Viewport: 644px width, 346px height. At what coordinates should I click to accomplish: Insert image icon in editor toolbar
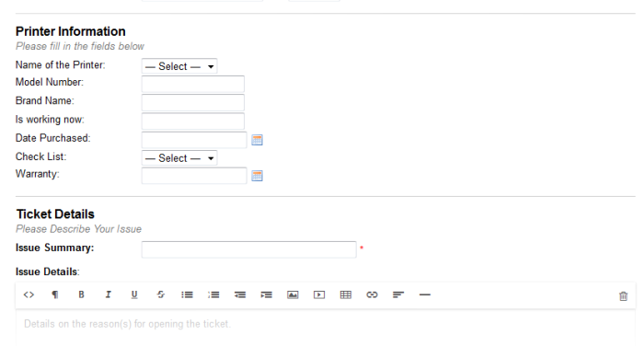[x=293, y=294]
